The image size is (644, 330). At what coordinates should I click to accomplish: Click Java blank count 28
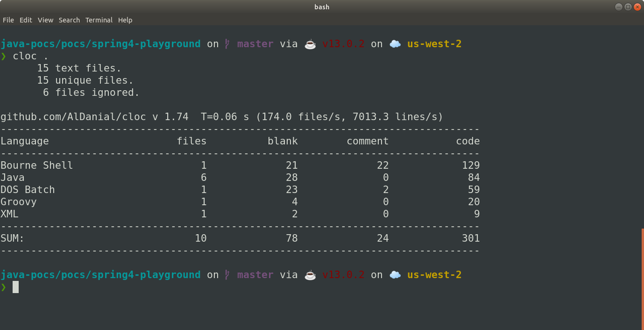pyautogui.click(x=292, y=178)
